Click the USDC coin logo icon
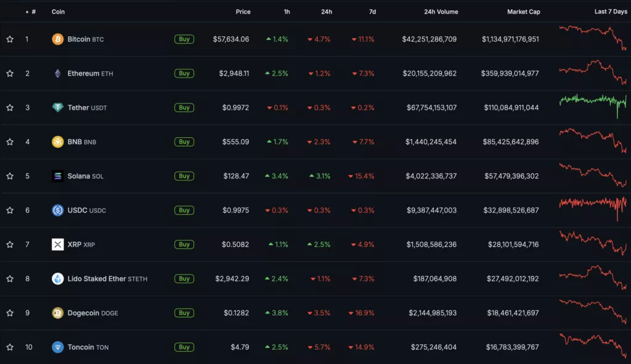The image size is (631, 364). pyautogui.click(x=57, y=211)
